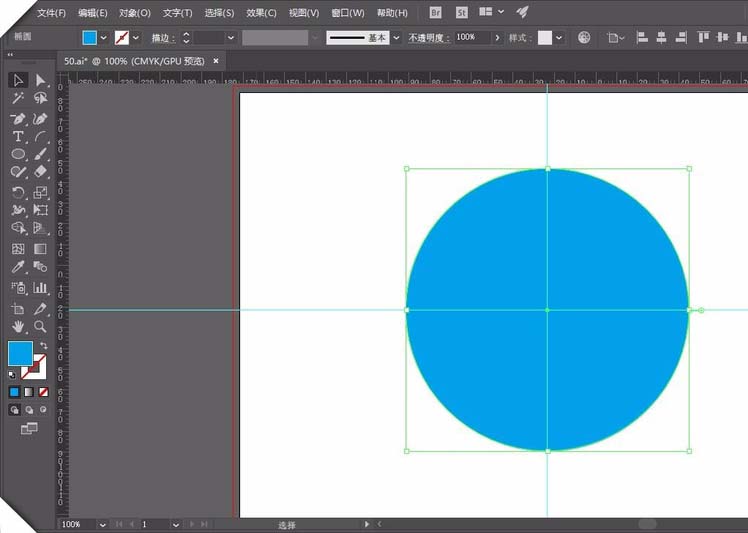This screenshot has height=533, width=748.
Task: Choose the Hand tool
Action: click(x=18, y=326)
